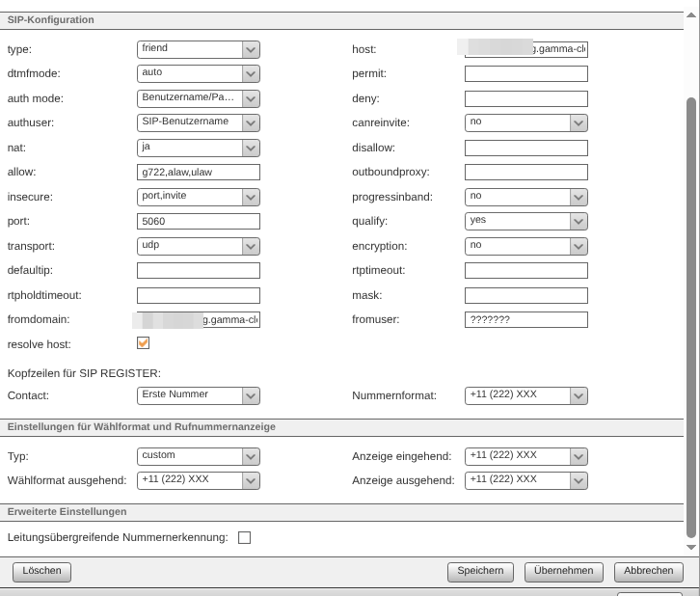
Task: Focus the allow codecs text field
Action: (199, 173)
